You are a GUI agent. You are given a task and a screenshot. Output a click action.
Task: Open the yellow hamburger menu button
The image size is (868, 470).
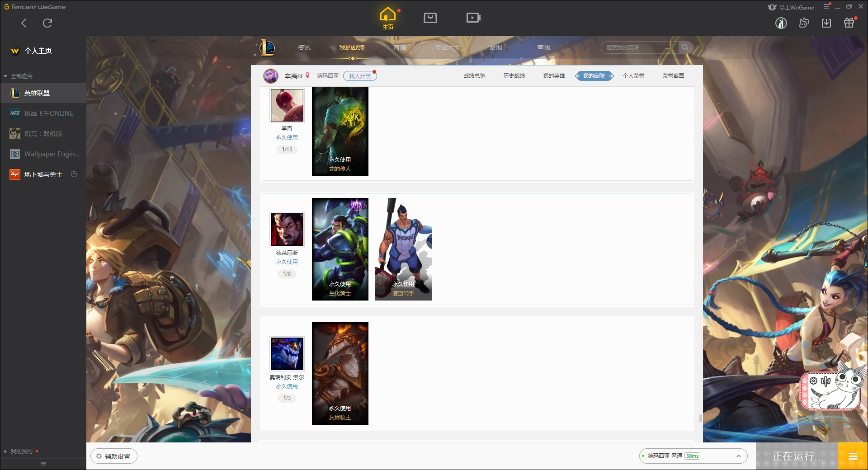click(x=853, y=456)
